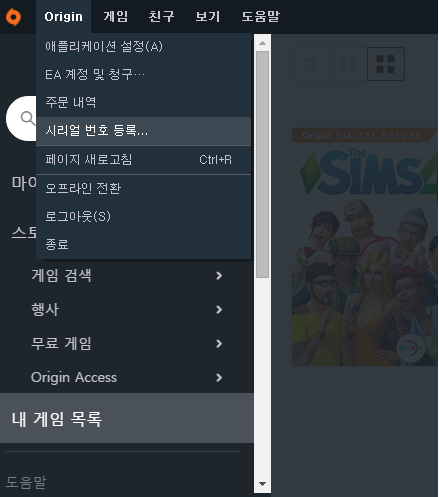Switch to small tile grid view
The width and height of the screenshot is (439, 497).
[310, 64]
